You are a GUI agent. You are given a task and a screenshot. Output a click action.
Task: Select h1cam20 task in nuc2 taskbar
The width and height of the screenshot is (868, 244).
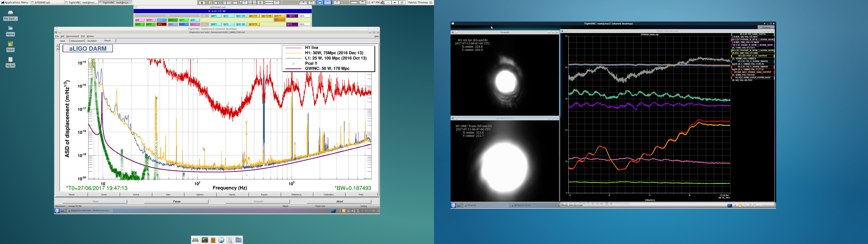tap(486, 205)
